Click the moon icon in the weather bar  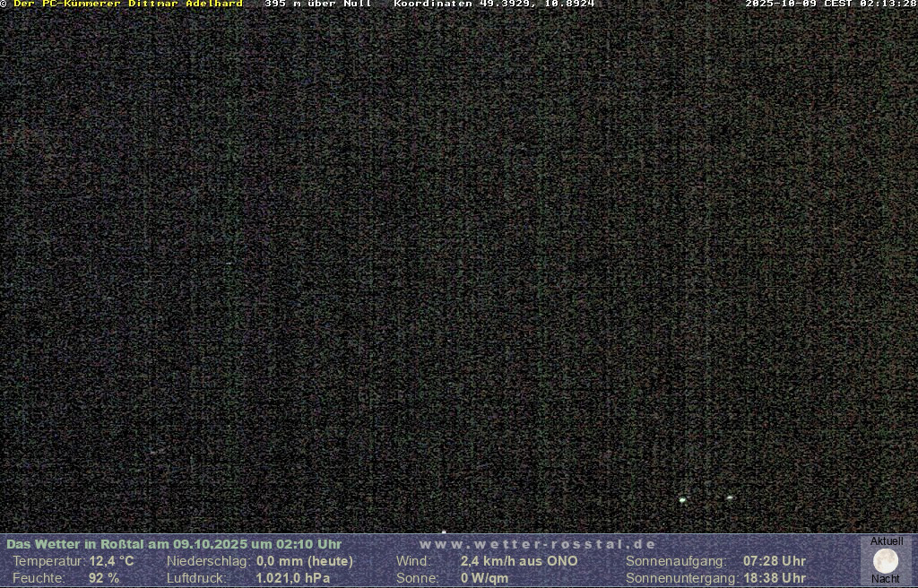click(886, 561)
